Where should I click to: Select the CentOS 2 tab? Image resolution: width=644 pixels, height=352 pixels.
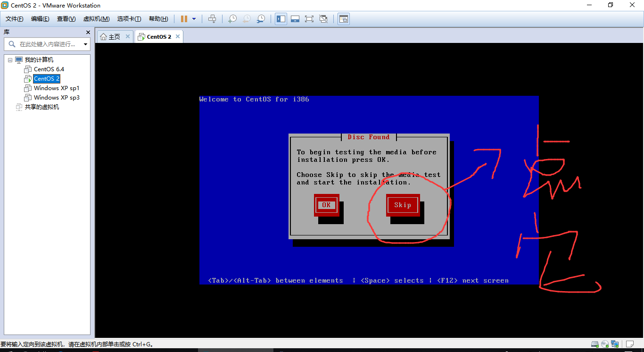click(x=159, y=37)
